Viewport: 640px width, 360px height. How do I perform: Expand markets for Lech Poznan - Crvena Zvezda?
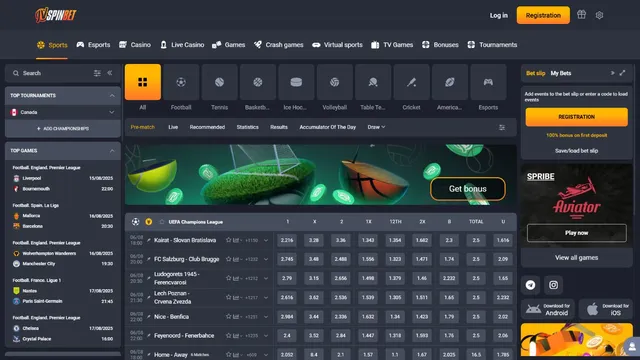pyautogui.click(x=266, y=298)
